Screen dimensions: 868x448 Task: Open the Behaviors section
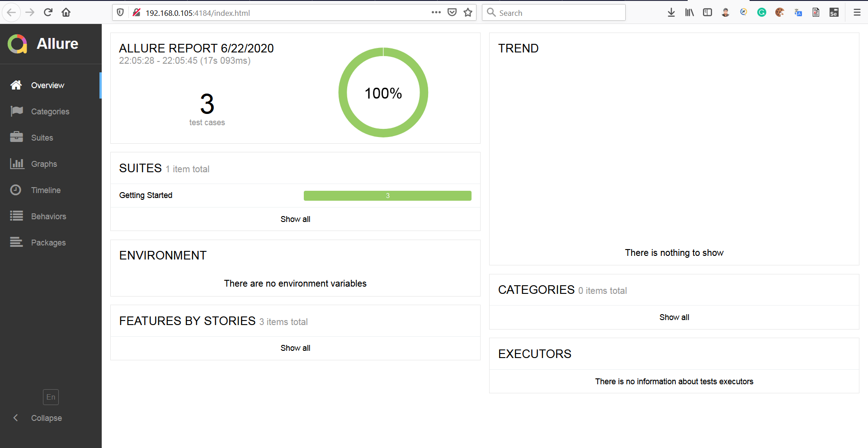pos(51,217)
